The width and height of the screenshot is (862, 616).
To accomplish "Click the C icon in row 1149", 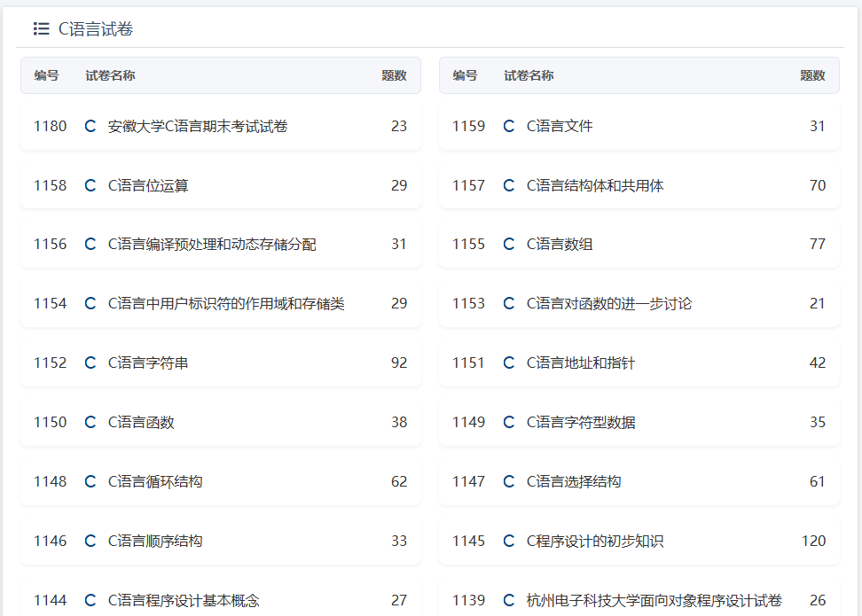I will [x=508, y=422].
